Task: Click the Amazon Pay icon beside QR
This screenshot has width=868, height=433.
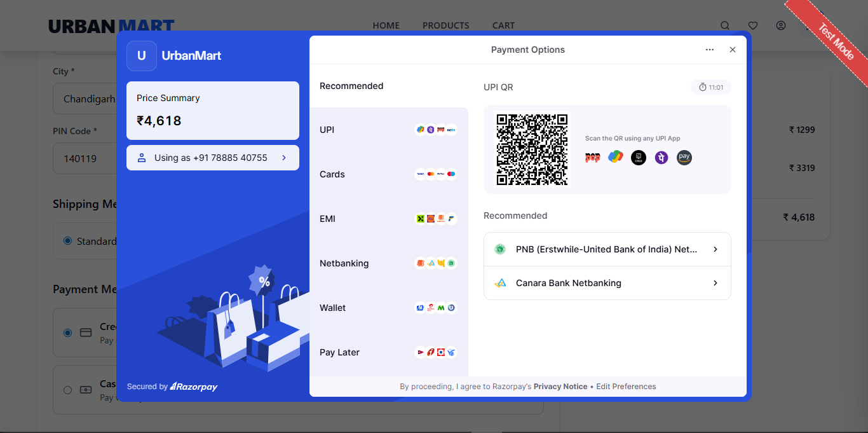Action: [x=684, y=157]
